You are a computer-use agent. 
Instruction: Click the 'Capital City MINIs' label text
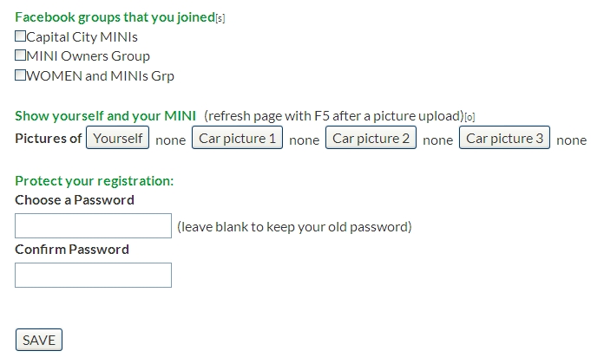pos(82,37)
